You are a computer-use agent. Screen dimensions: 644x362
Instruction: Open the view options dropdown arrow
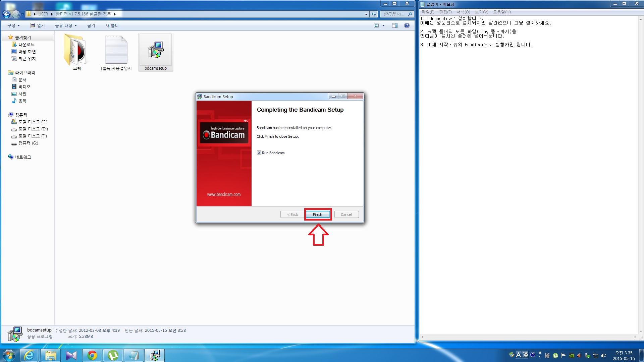pos(383,25)
